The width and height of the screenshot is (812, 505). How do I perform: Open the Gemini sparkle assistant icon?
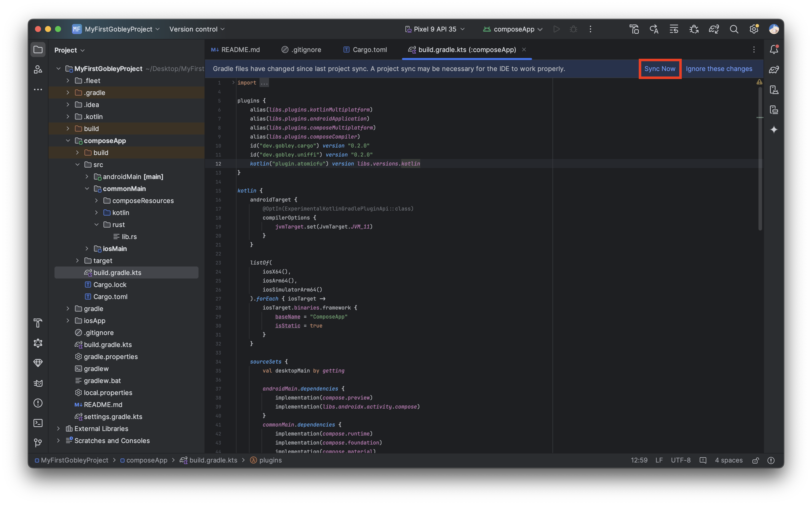(x=774, y=129)
